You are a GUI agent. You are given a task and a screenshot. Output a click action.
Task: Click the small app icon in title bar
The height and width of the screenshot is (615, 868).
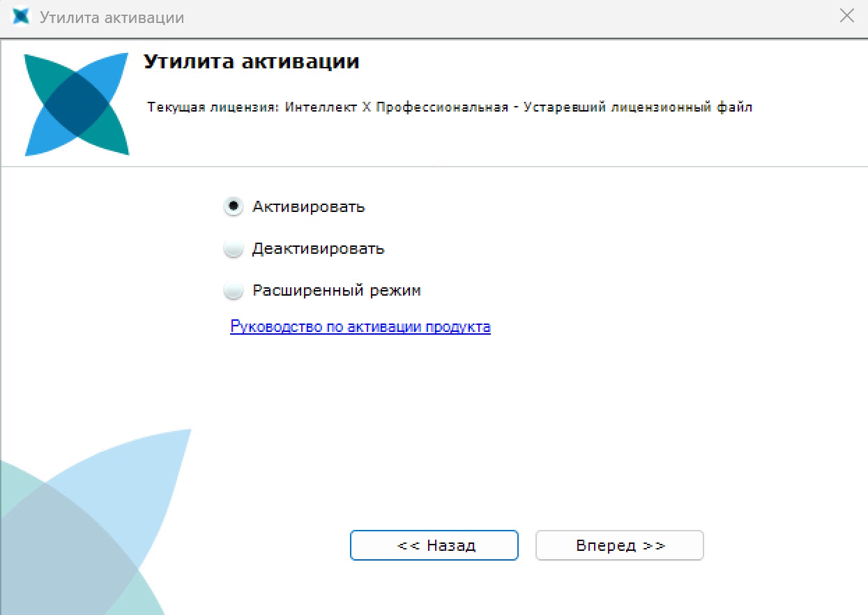[22, 17]
